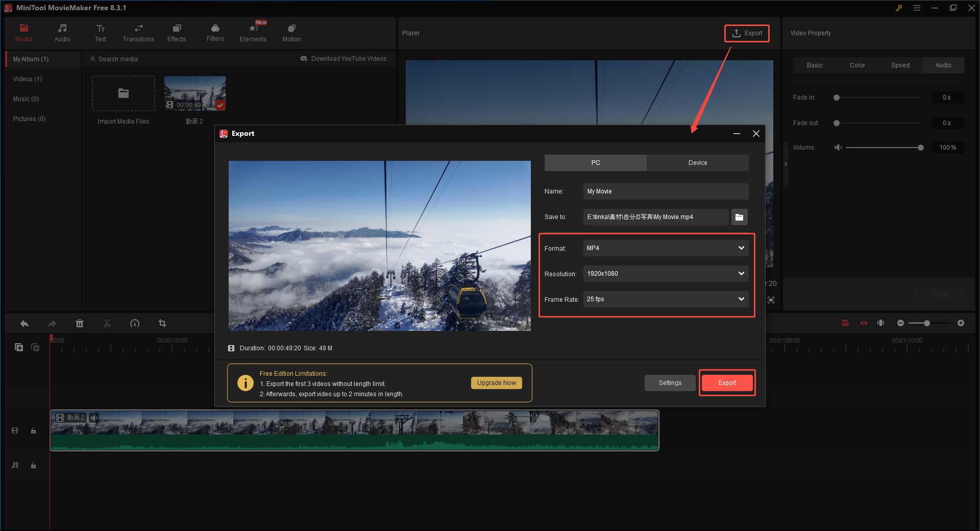
Task: Open the Resolution dropdown showing 1920x1080
Action: pyautogui.click(x=665, y=274)
